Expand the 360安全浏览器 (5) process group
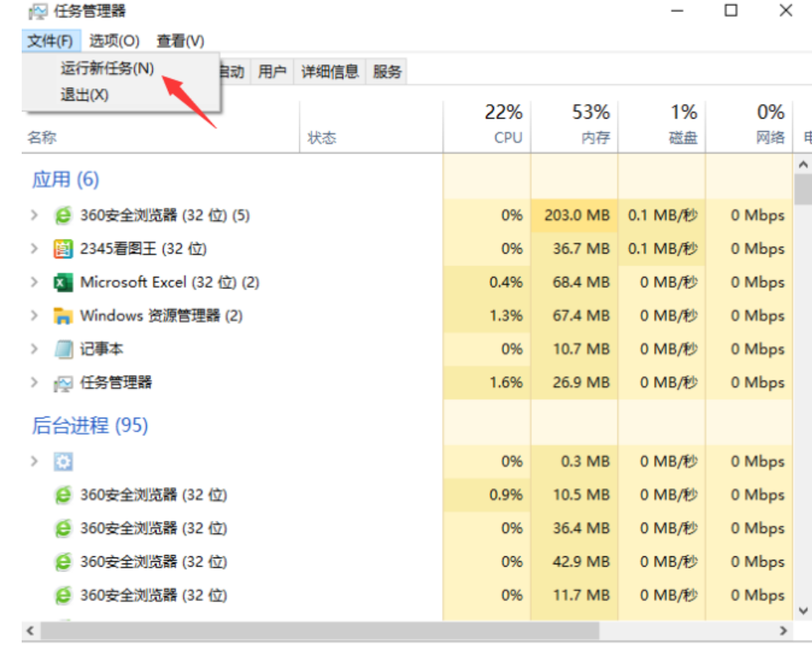The image size is (812, 648). pos(34,215)
